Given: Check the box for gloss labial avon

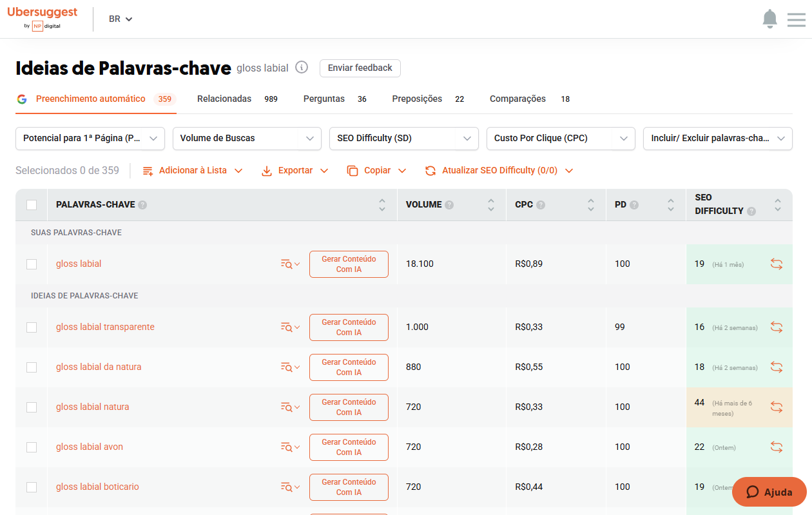Looking at the screenshot, I should pyautogui.click(x=32, y=447).
